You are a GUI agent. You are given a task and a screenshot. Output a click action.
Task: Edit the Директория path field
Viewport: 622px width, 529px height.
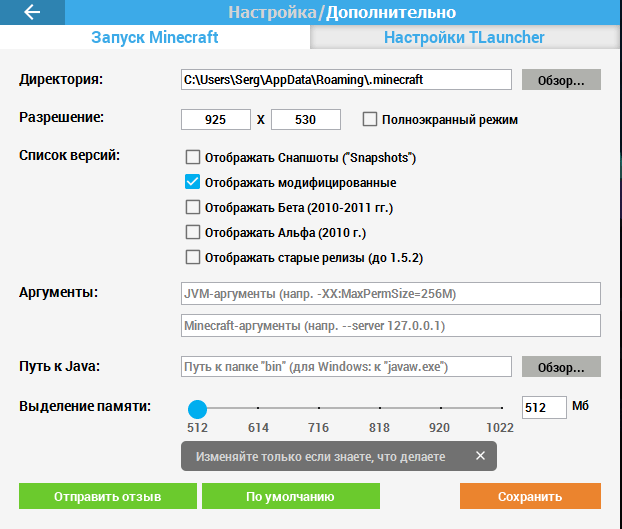[346, 80]
